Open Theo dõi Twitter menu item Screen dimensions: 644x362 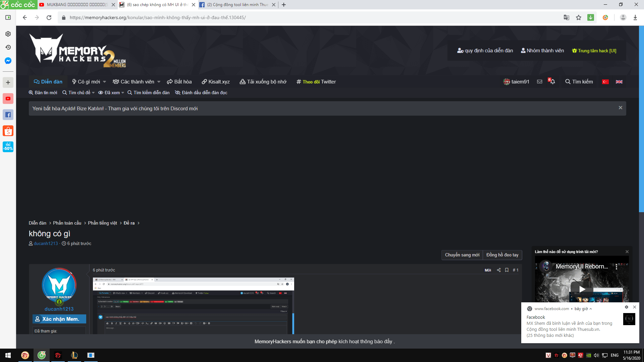[x=316, y=82]
